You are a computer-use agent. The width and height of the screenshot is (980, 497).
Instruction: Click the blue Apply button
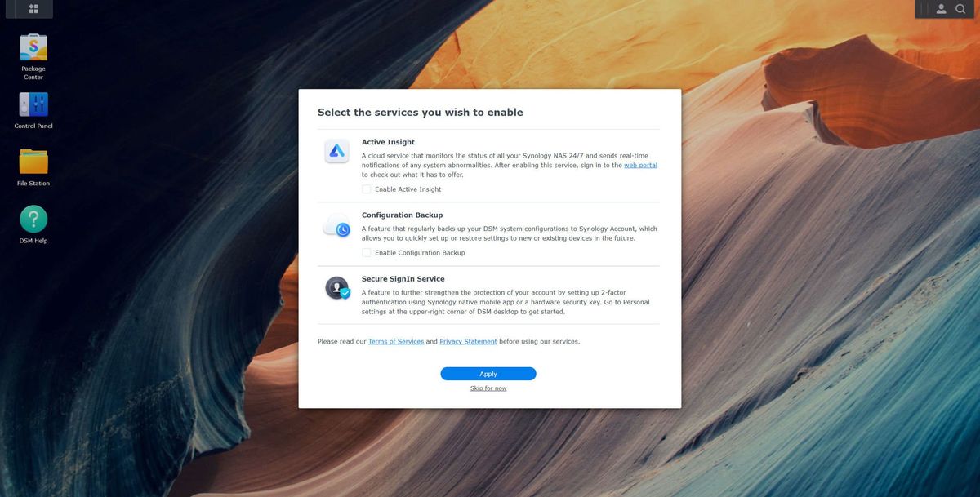point(488,374)
